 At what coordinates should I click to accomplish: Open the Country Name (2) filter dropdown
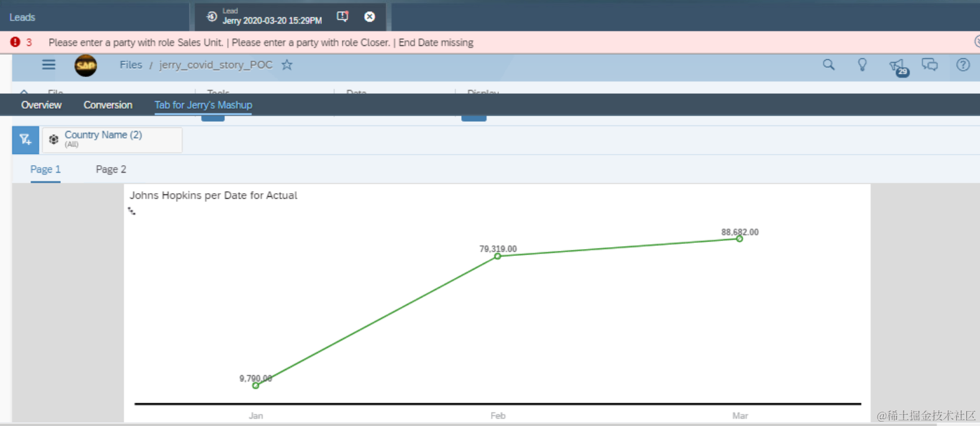(x=112, y=140)
